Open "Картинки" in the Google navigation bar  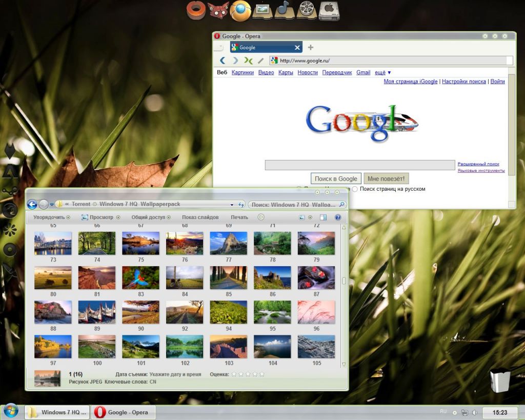(243, 73)
